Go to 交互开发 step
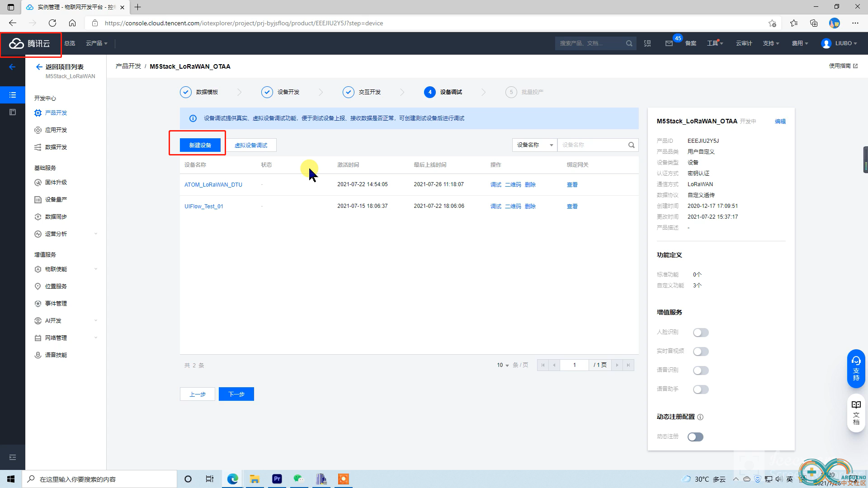This screenshot has height=488, width=868. (x=362, y=92)
